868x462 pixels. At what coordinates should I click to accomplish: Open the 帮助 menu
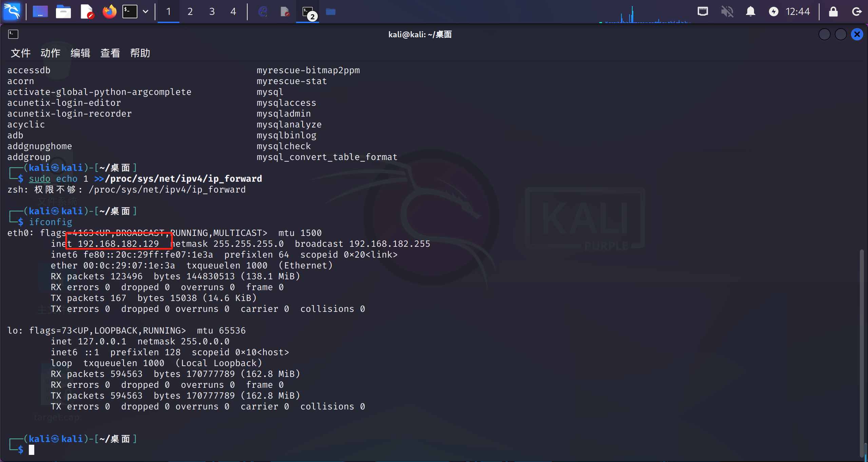click(x=140, y=53)
